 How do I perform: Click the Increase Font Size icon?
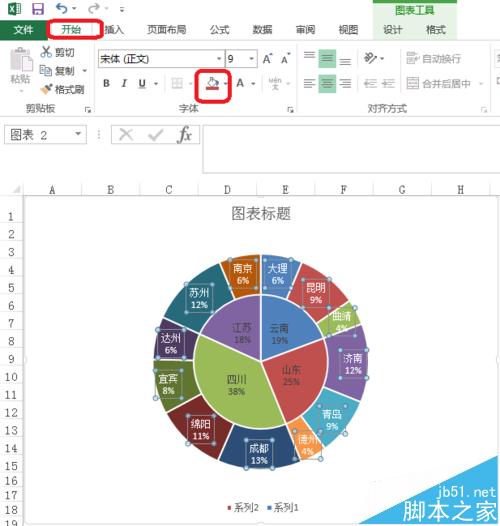coord(267,59)
